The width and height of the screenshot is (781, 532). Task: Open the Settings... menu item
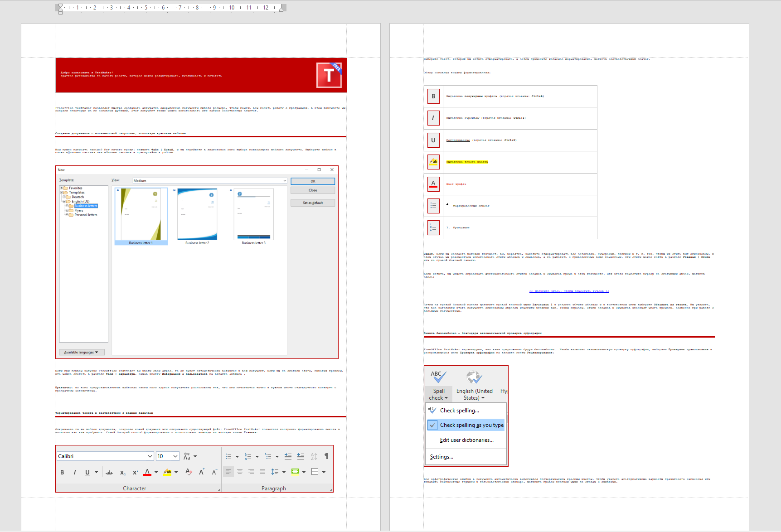441,457
